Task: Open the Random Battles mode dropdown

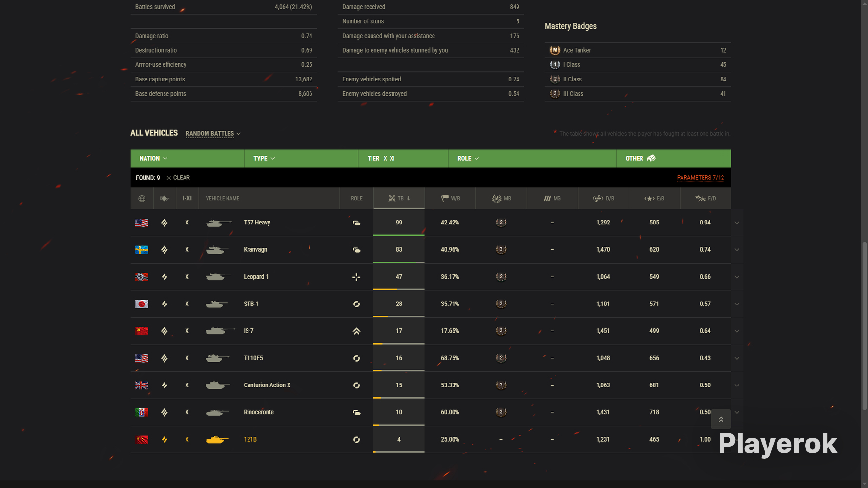Action: [213, 134]
